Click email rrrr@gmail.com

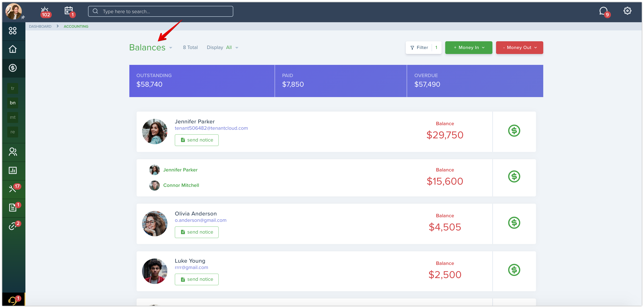(191, 268)
